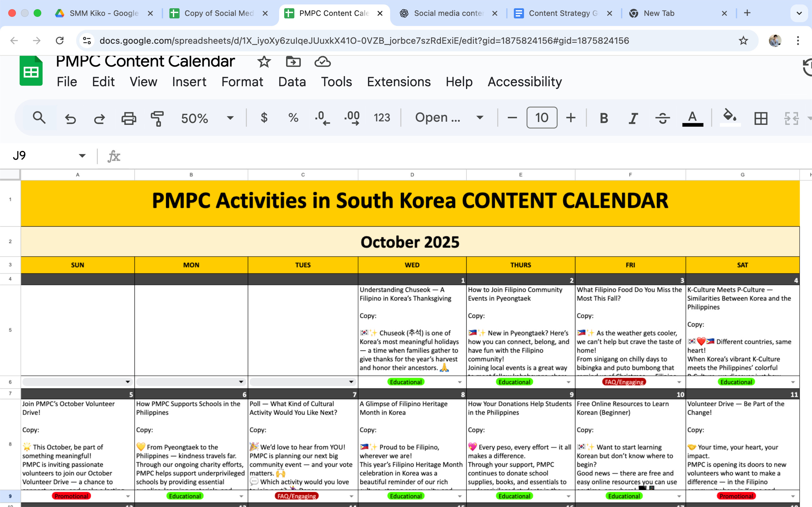Click the paint format roller icon

click(157, 118)
